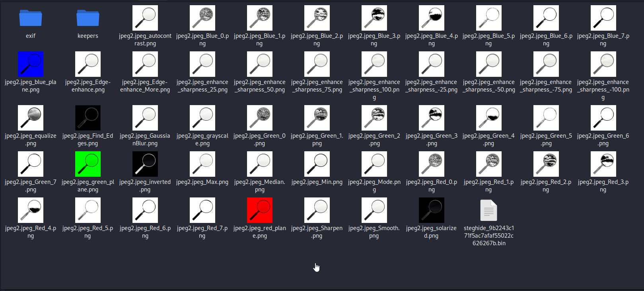Select jpeg2.jpeg_Green_0.png file

pyautogui.click(x=260, y=118)
